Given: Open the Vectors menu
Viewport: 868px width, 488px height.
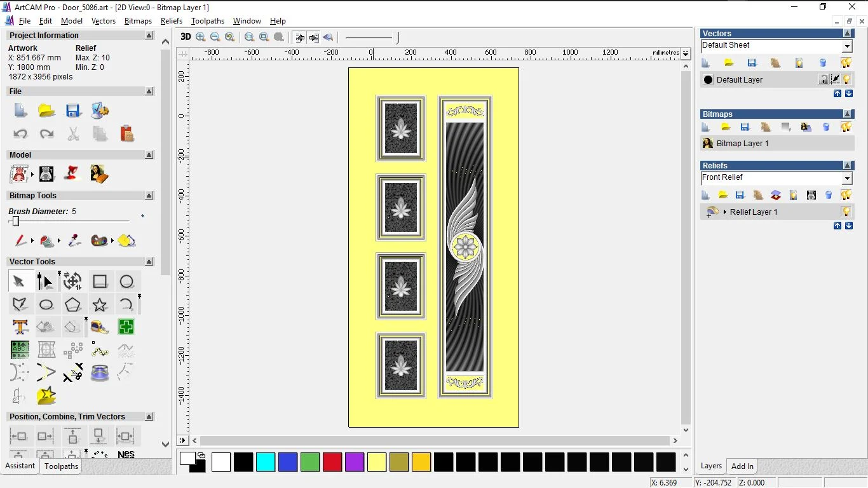Looking at the screenshot, I should coord(104,21).
